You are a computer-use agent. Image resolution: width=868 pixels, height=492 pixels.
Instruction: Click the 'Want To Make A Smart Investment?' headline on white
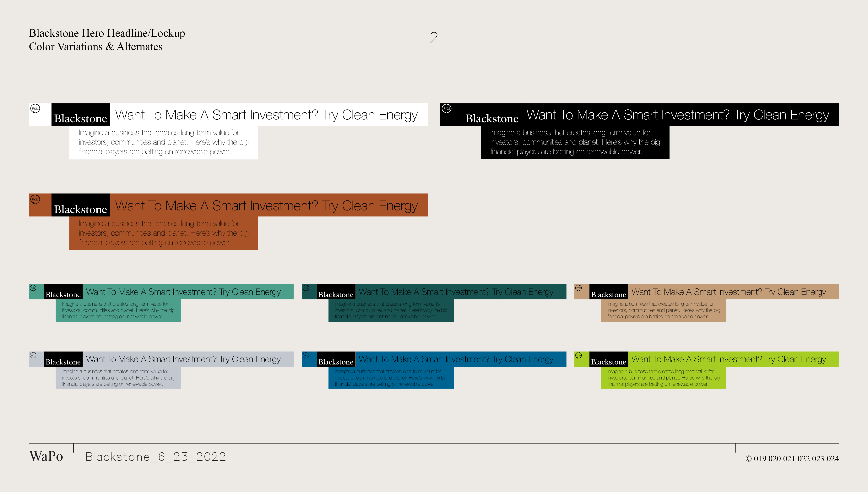pos(216,115)
